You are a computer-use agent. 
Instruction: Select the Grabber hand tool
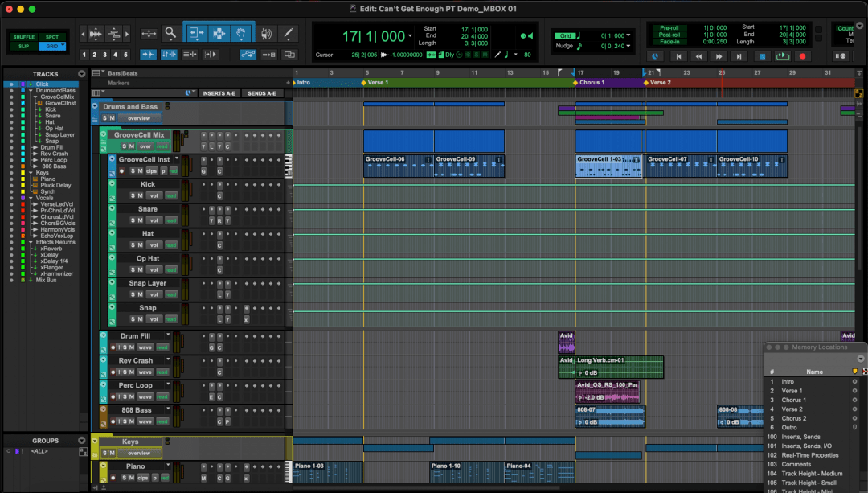click(x=242, y=34)
